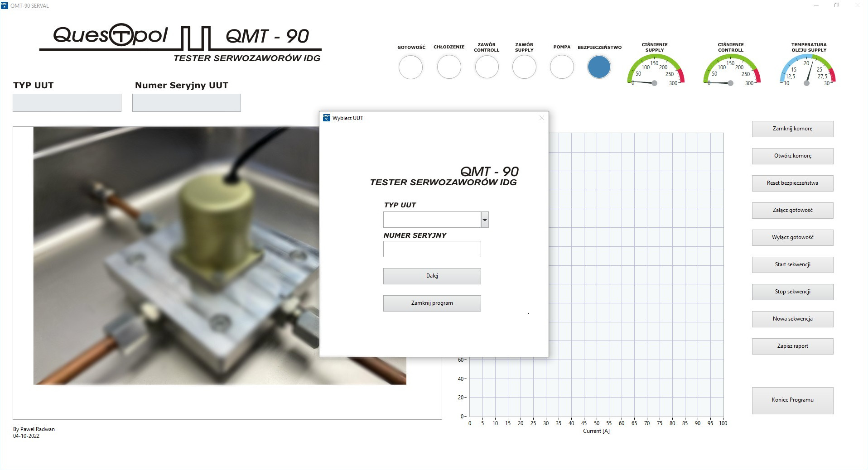Click the CIŚNIENIE SUPPLY pressure gauge
The height and width of the screenshot is (470, 868).
coord(656,70)
